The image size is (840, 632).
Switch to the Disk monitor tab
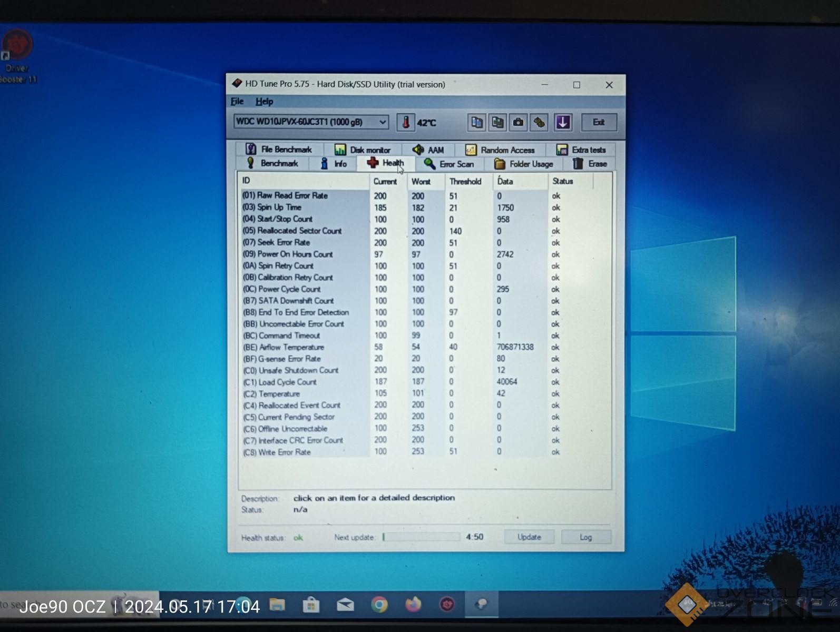click(363, 150)
